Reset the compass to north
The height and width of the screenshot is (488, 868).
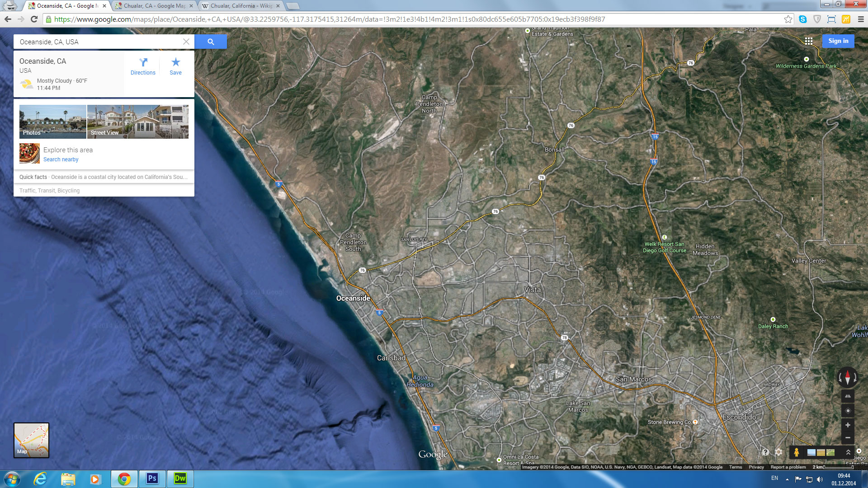(848, 377)
